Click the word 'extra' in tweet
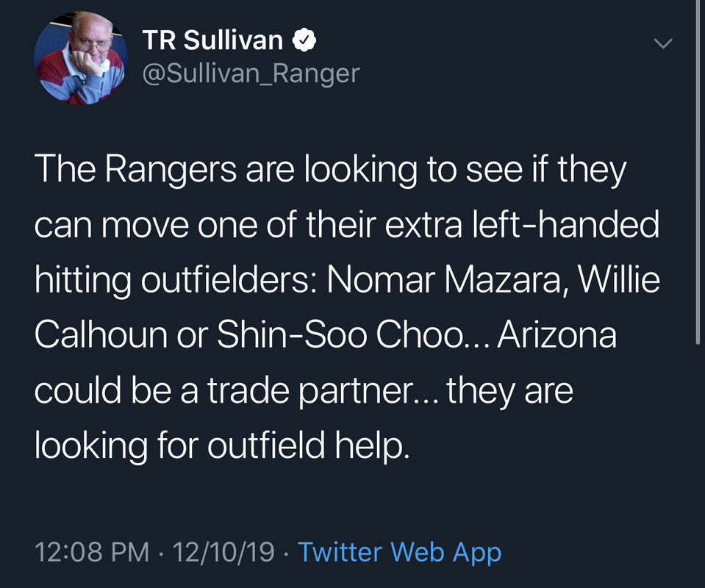 point(423,224)
